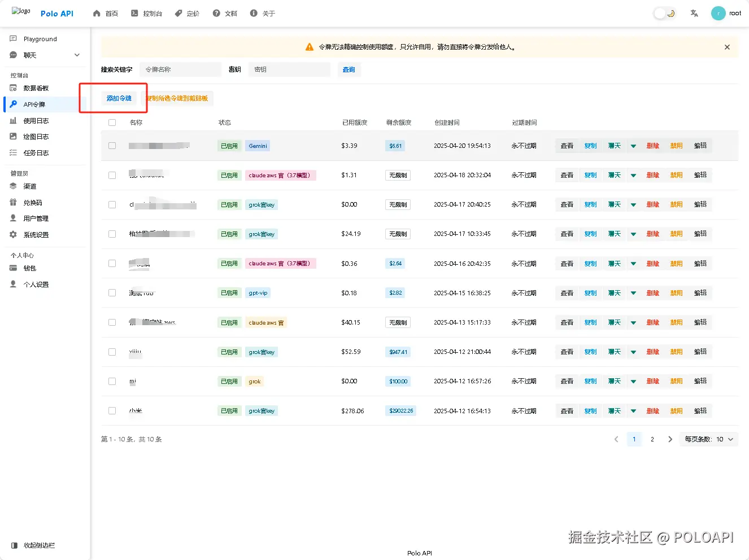Click 查看 in the gpt-vip token row
The image size is (749, 560).
tap(567, 293)
